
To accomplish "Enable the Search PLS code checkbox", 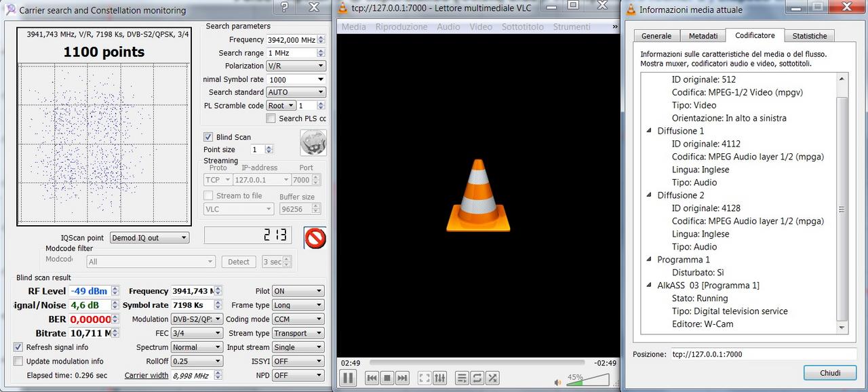I will (x=271, y=118).
